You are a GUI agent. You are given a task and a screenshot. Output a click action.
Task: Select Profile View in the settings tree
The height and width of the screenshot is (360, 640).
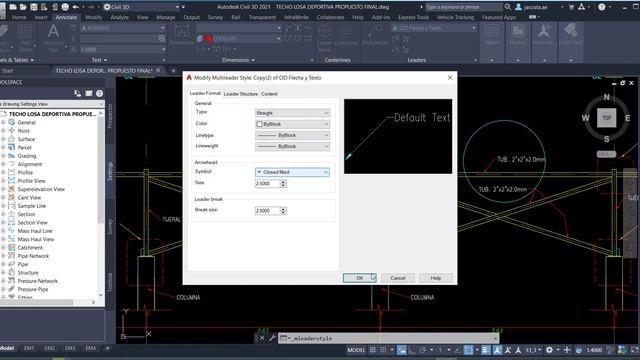[x=31, y=181]
